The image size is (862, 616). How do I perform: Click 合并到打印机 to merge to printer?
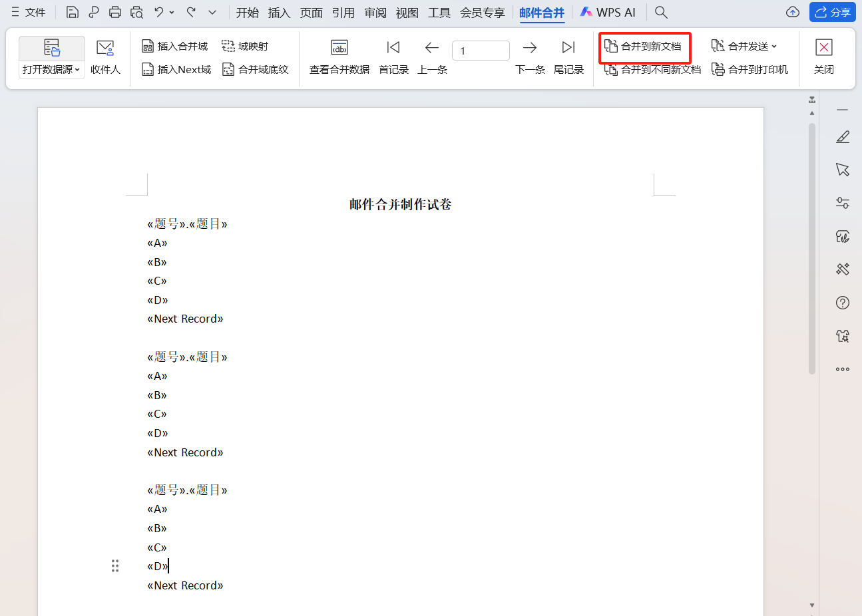pyautogui.click(x=750, y=69)
